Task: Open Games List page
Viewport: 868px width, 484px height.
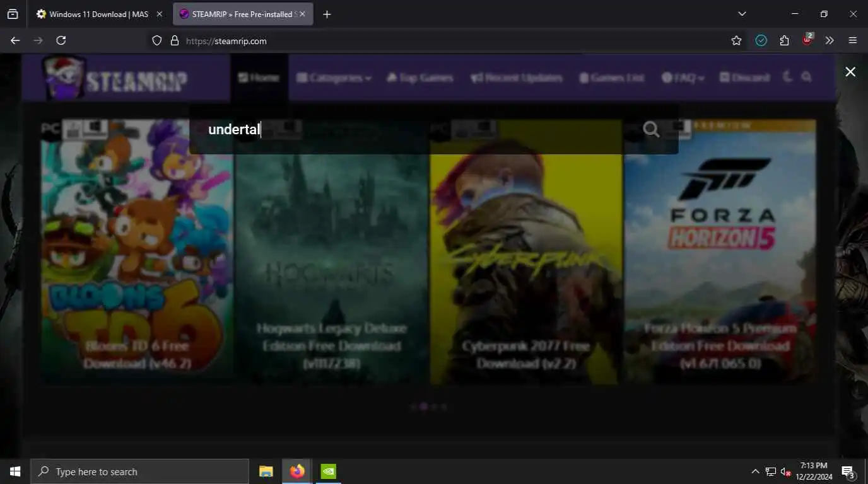Action: (612, 78)
